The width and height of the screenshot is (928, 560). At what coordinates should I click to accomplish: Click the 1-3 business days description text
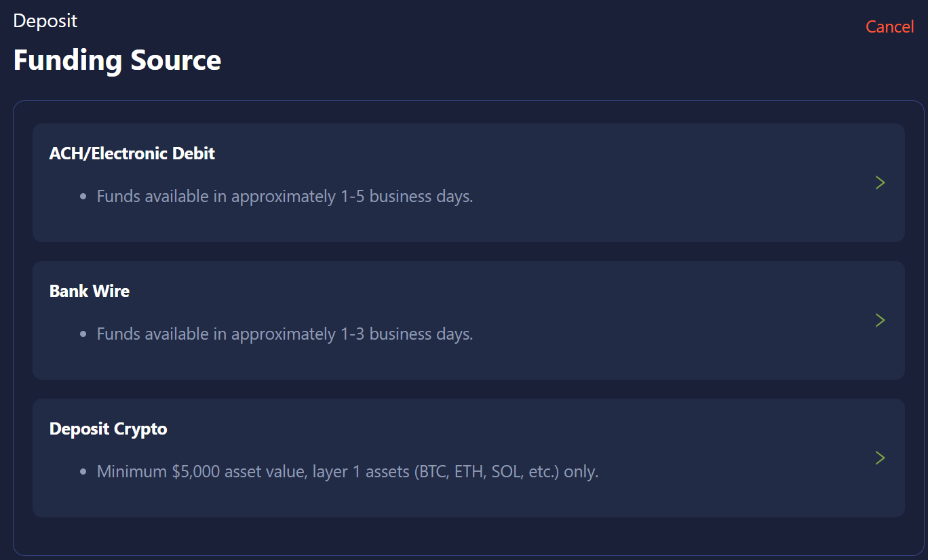click(284, 334)
